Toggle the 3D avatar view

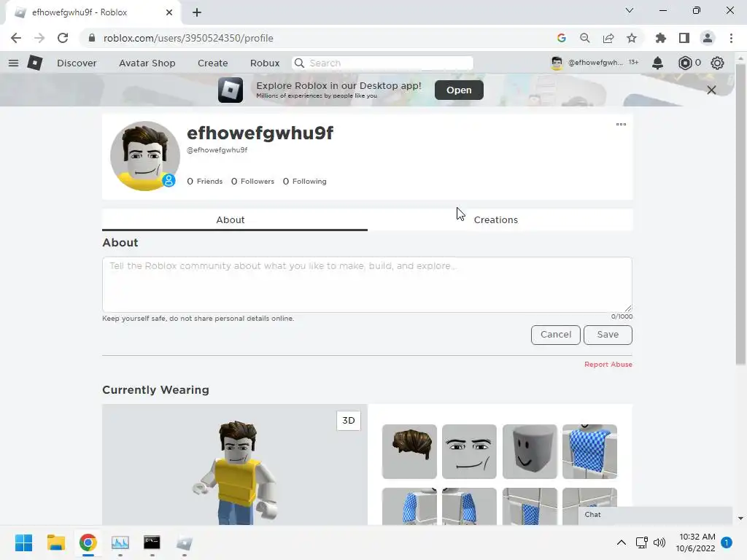click(x=348, y=421)
